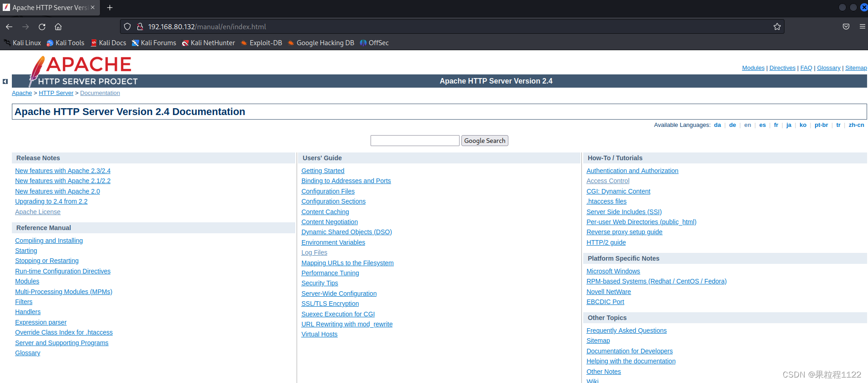This screenshot has width=868, height=383.
Task: Open the Kali Forums bookmark
Action: (x=154, y=43)
